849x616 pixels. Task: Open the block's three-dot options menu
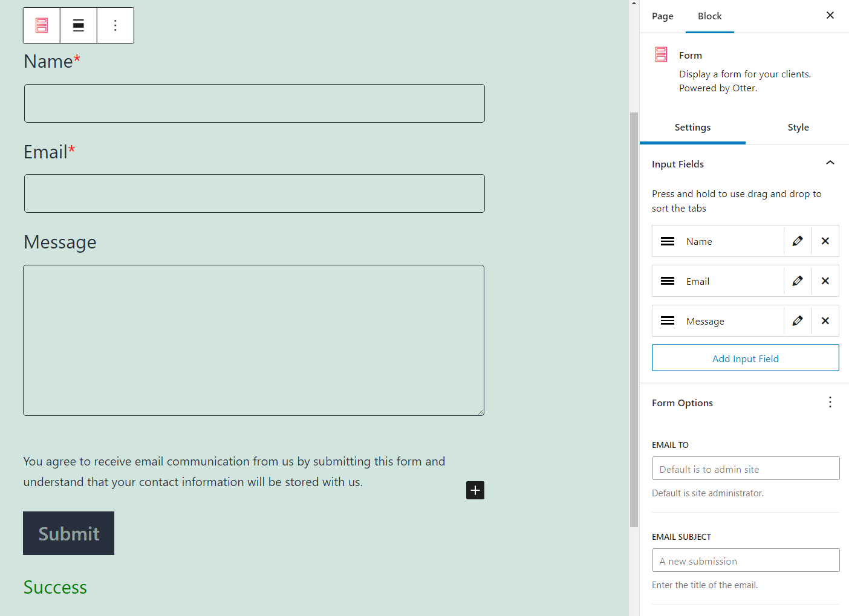point(115,25)
